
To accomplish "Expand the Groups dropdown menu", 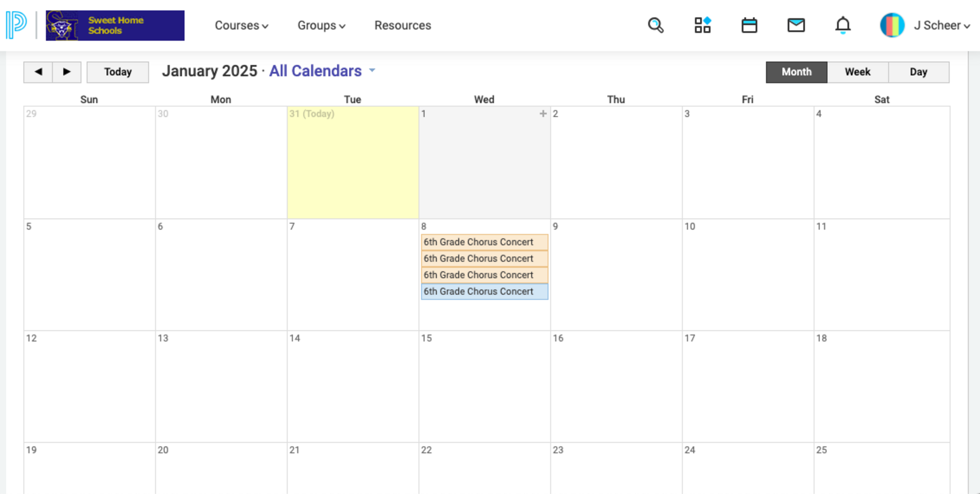I will (321, 25).
